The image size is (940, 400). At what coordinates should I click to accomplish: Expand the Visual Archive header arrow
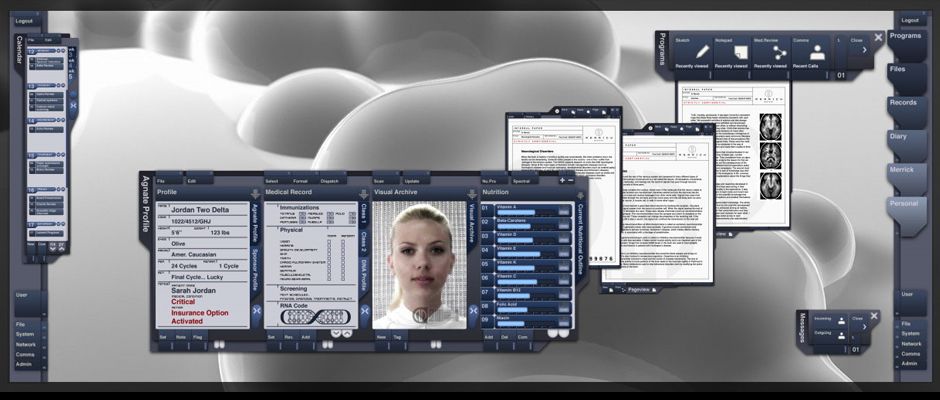click(472, 194)
